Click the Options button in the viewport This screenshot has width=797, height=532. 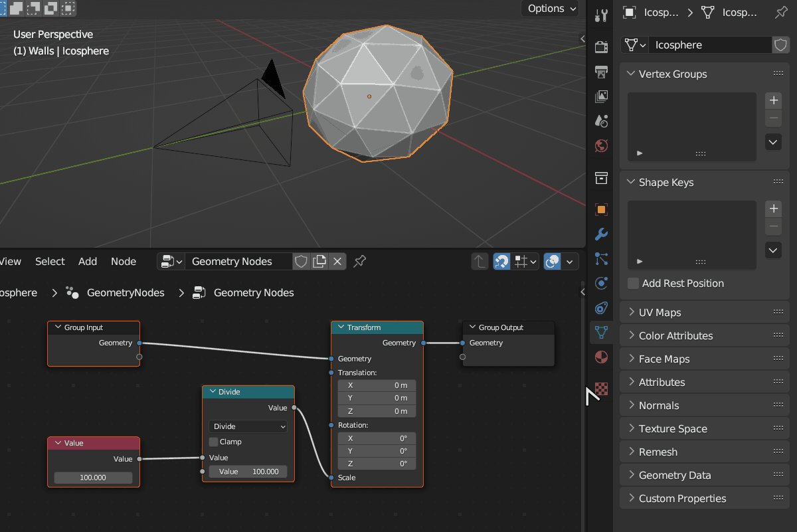(549, 9)
